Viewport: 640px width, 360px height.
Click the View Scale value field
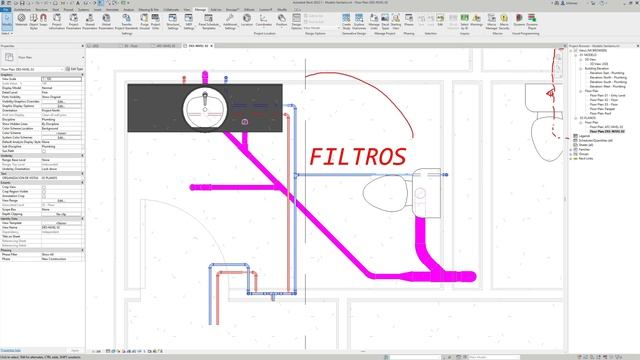[61, 79]
